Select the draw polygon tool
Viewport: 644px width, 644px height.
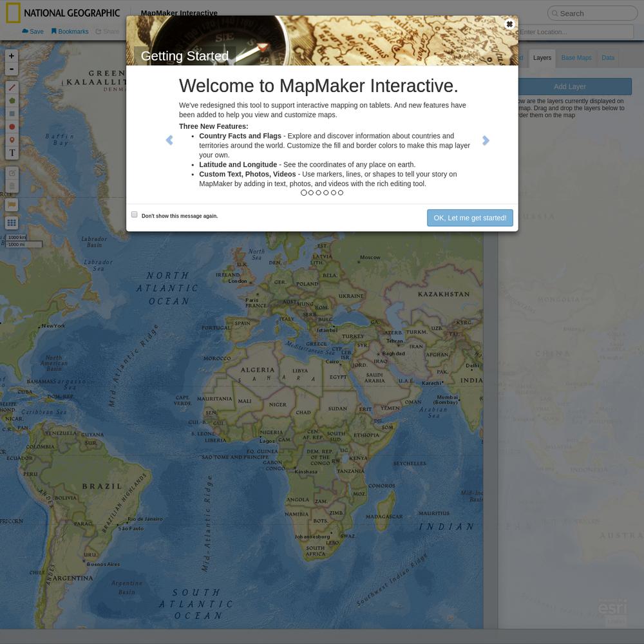(x=12, y=100)
